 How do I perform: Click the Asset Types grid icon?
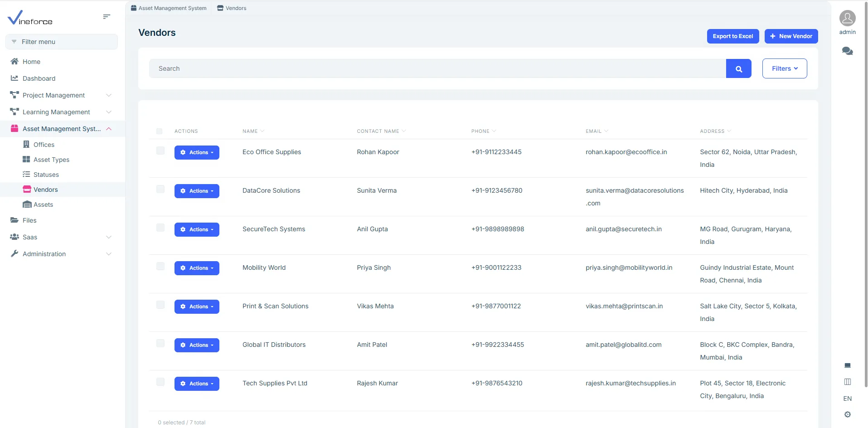coord(26,159)
